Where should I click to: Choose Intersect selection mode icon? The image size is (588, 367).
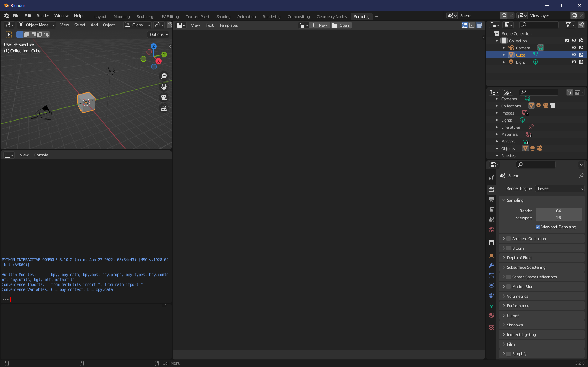47,34
